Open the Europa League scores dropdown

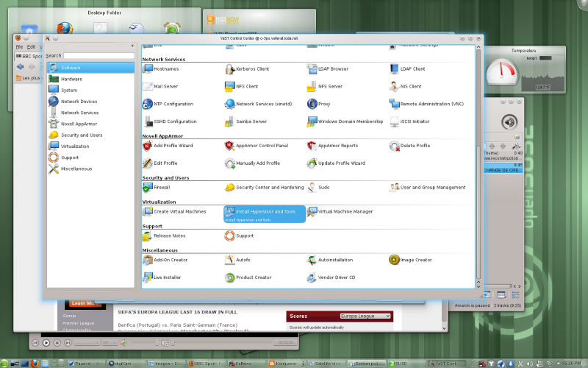click(365, 316)
